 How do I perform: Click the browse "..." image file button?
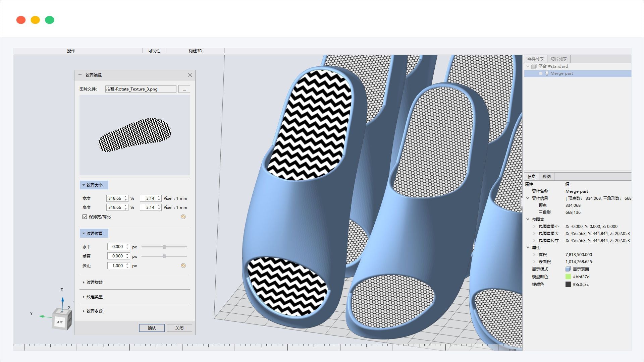click(x=184, y=89)
